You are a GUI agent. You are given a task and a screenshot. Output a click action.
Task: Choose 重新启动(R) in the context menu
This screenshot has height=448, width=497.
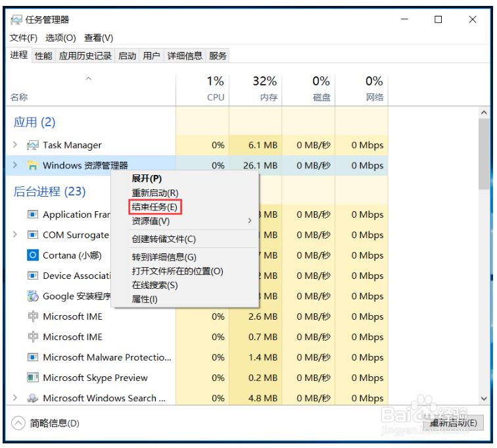(185, 193)
